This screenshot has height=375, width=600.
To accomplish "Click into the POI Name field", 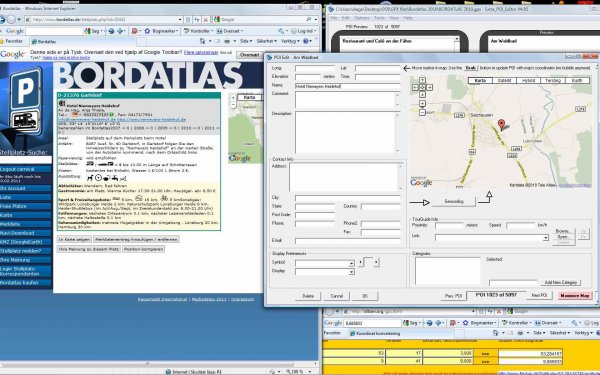I will 347,86.
